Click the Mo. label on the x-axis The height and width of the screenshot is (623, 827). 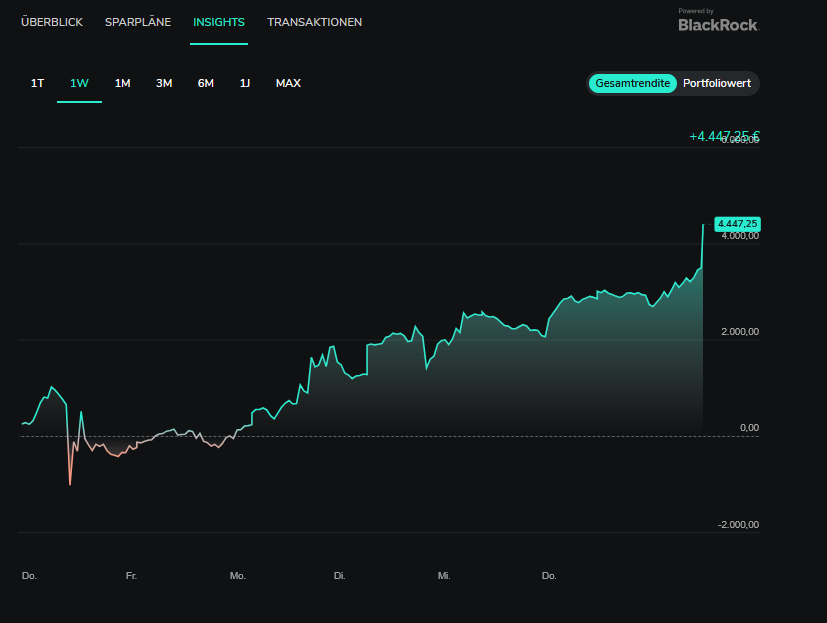237,576
